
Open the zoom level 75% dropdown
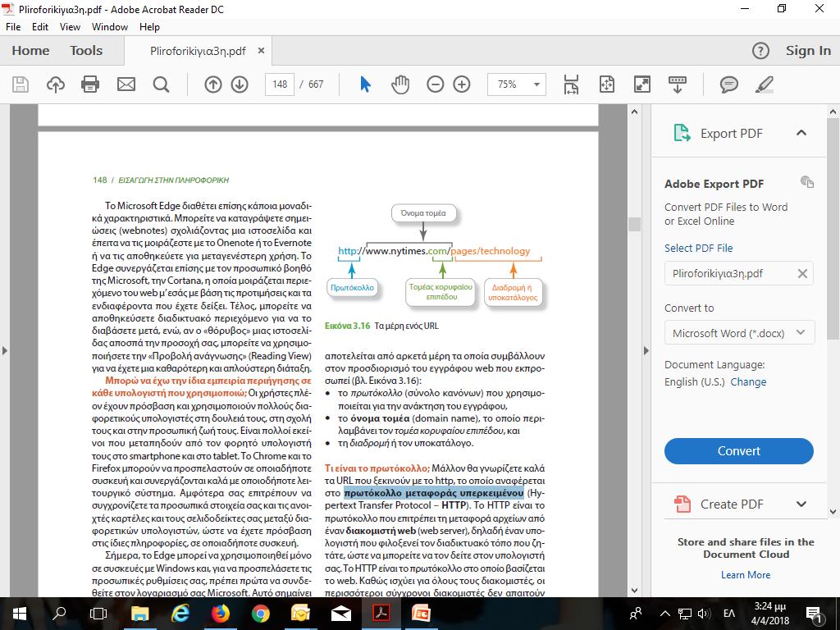[x=536, y=84]
